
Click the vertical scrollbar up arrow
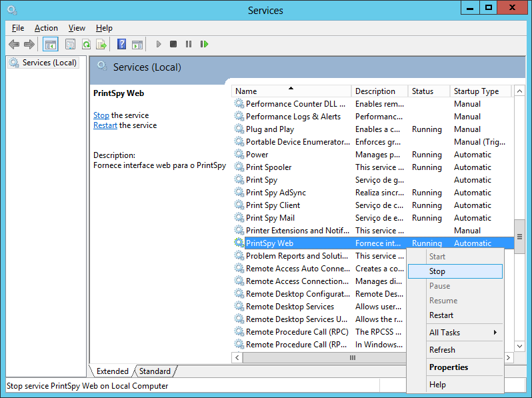pyautogui.click(x=519, y=91)
